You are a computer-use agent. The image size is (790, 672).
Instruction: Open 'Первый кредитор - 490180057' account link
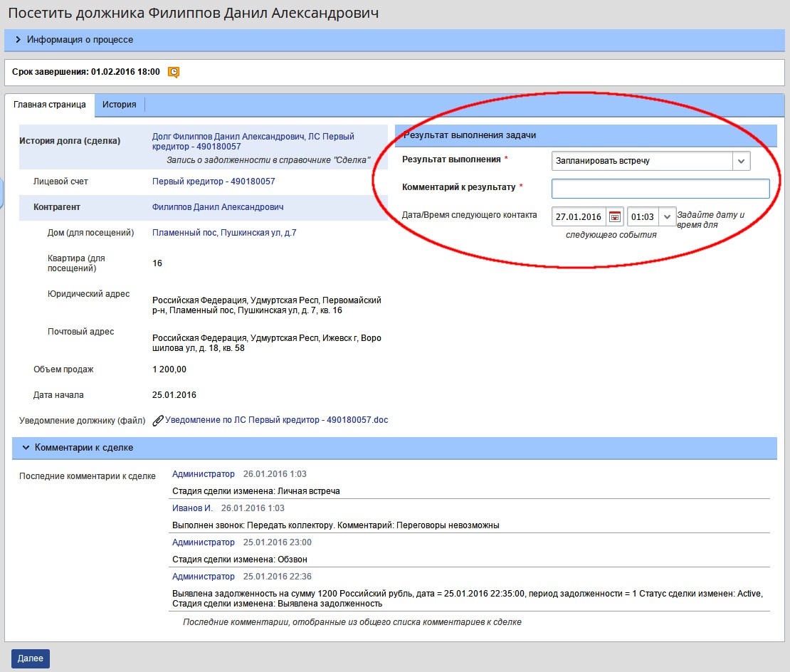point(214,182)
